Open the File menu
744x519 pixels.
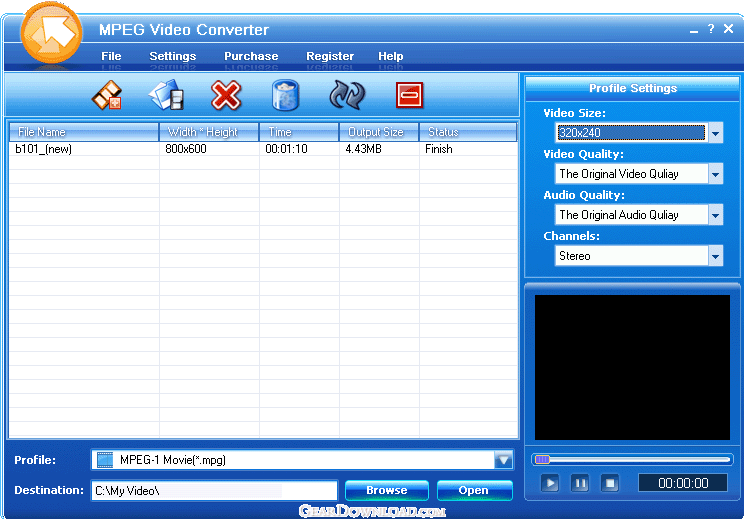click(x=111, y=56)
